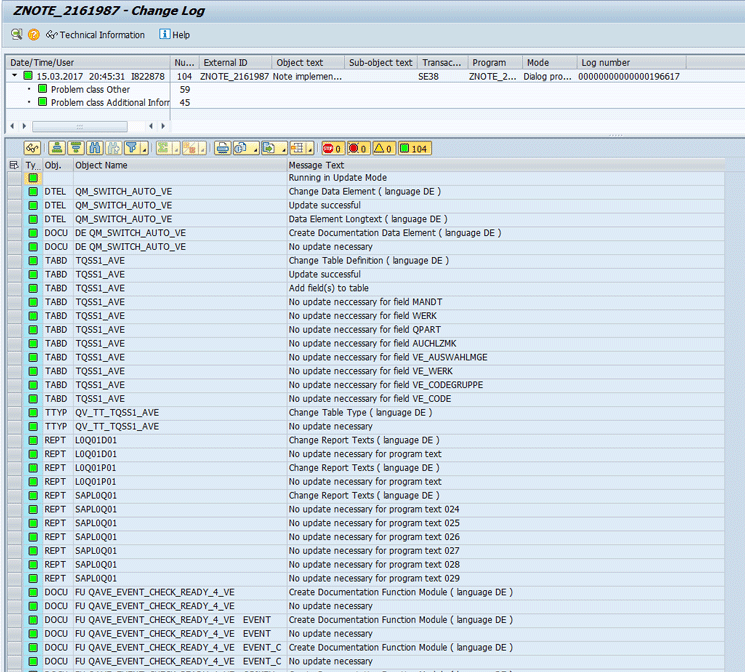Click the Sort Descending icon

pyautogui.click(x=76, y=148)
